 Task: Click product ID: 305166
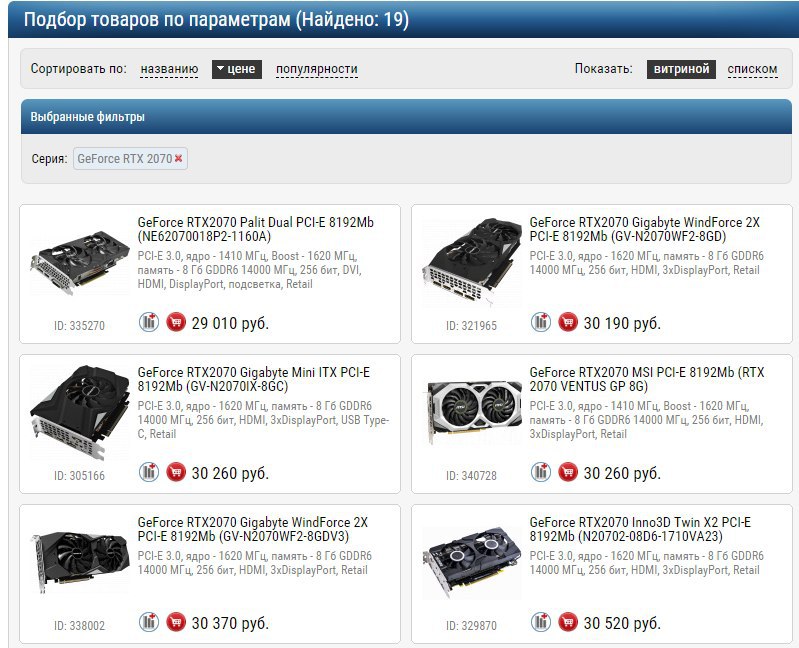[x=79, y=476]
